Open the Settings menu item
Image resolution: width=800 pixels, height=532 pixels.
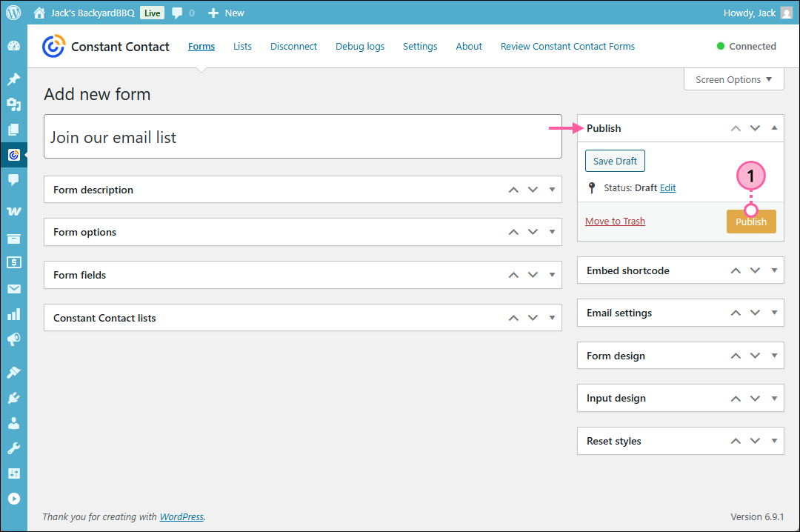click(420, 46)
